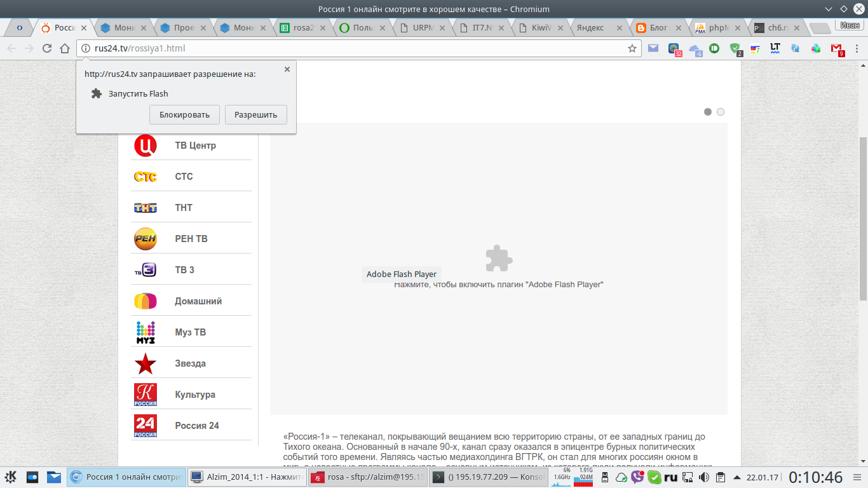The height and width of the screenshot is (488, 868).
Task: Open Viber from the system tray
Action: point(637,477)
